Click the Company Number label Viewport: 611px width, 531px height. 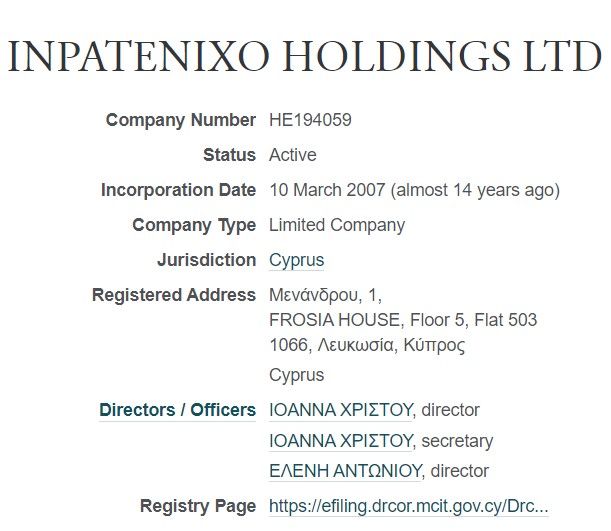181,120
